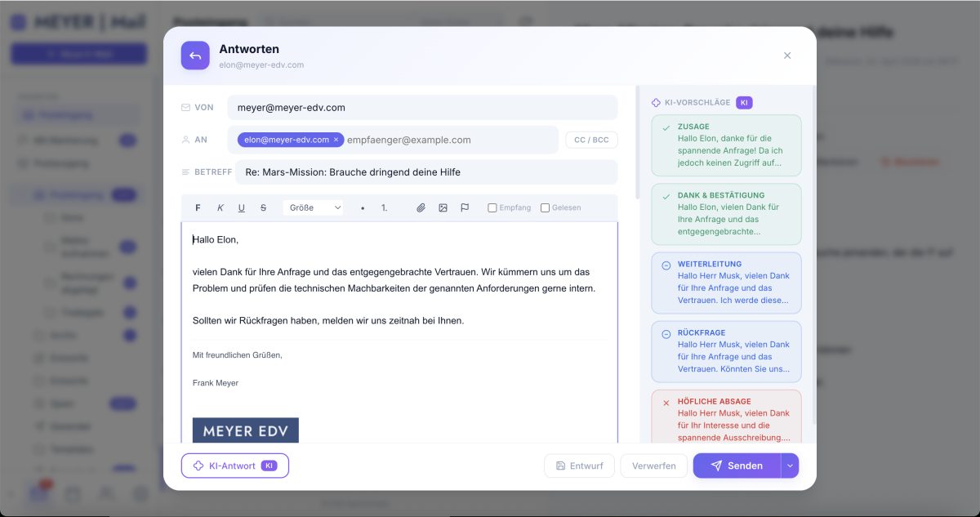Enable the Empfang receipt checkbox

[x=492, y=208]
